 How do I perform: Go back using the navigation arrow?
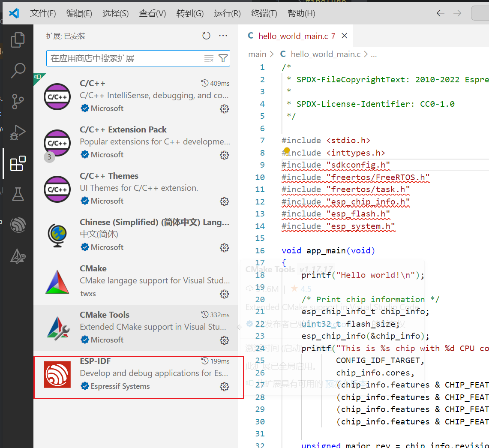pos(440,13)
